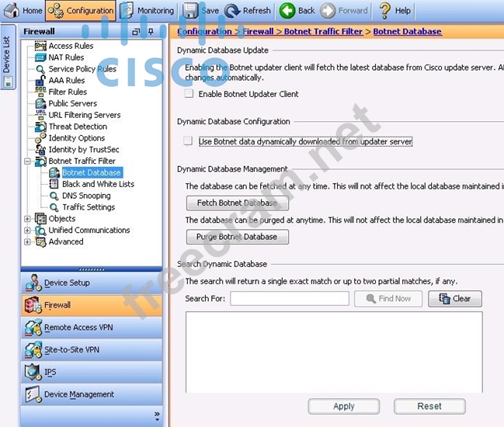Screen dimensions: 504x427
Task: Click the Home toolbar icon
Action: [x=12, y=11]
